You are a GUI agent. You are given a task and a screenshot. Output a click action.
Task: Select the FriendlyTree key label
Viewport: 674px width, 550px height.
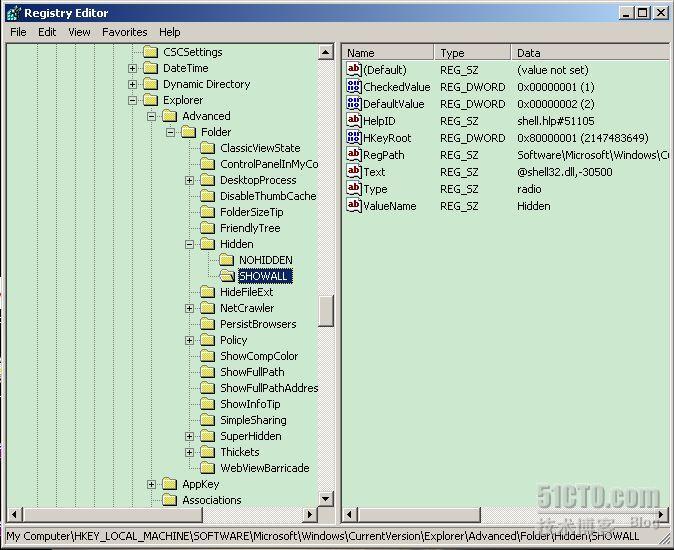pyautogui.click(x=250, y=228)
